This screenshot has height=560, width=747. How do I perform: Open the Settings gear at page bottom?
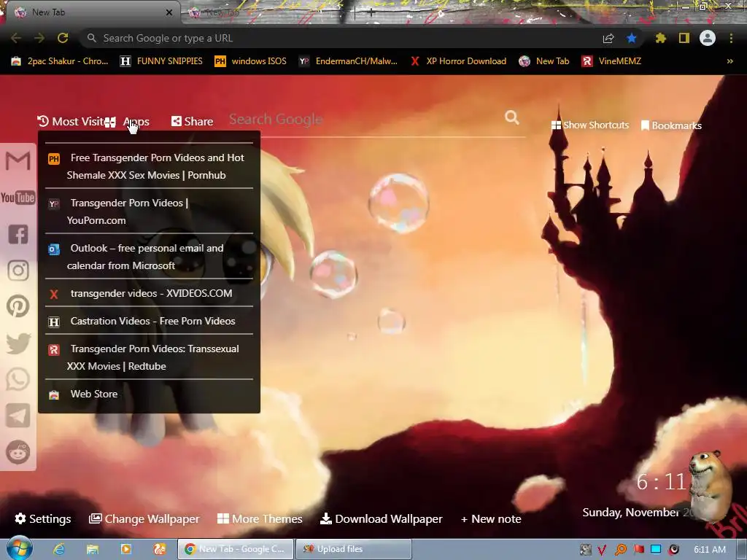42,518
